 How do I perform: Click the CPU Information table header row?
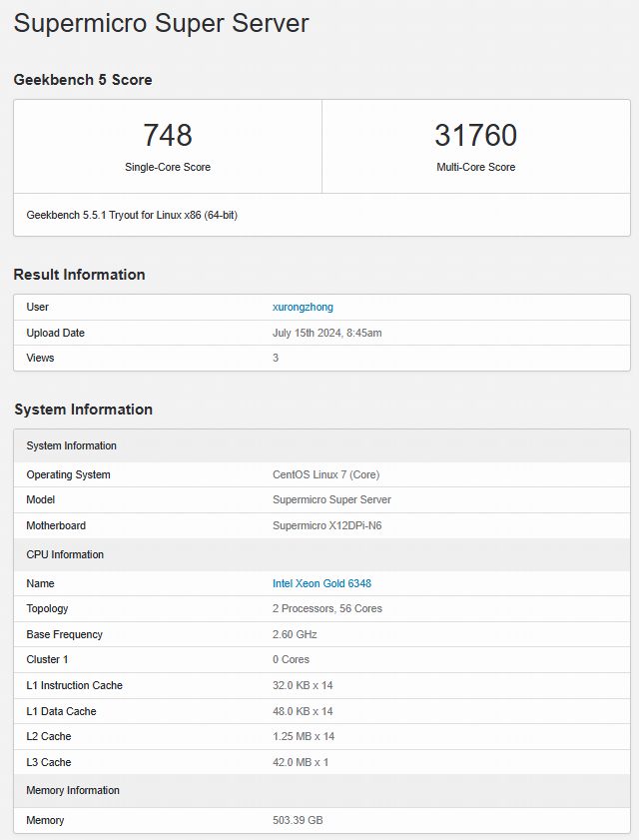click(x=65, y=554)
